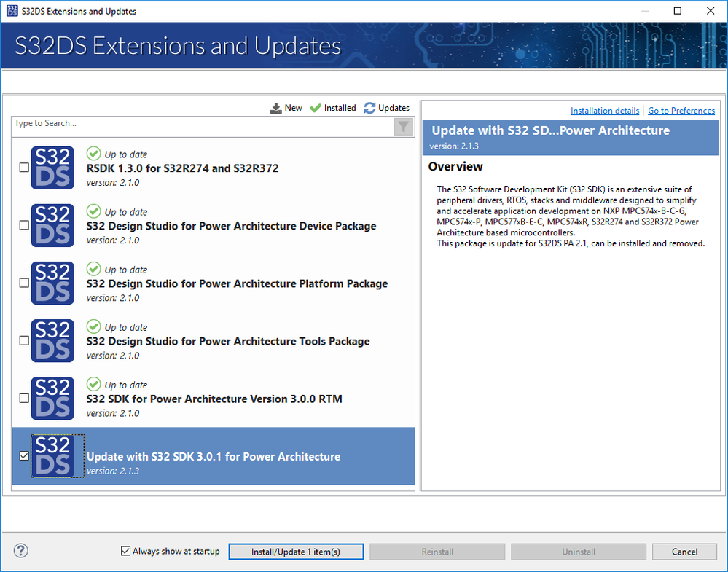The image size is (728, 572).
Task: Click Up to date status icon for RSDK 1.3.0
Action: (x=93, y=153)
